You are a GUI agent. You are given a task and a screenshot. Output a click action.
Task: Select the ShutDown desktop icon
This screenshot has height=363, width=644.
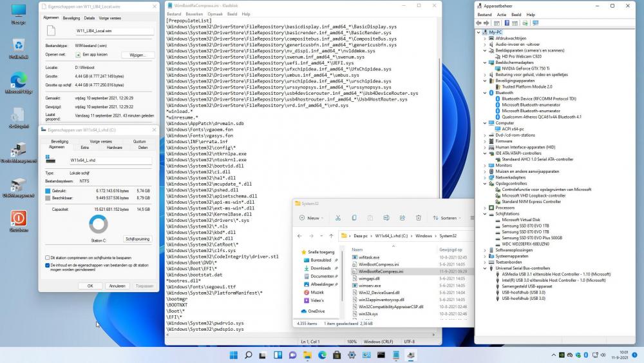click(18, 220)
